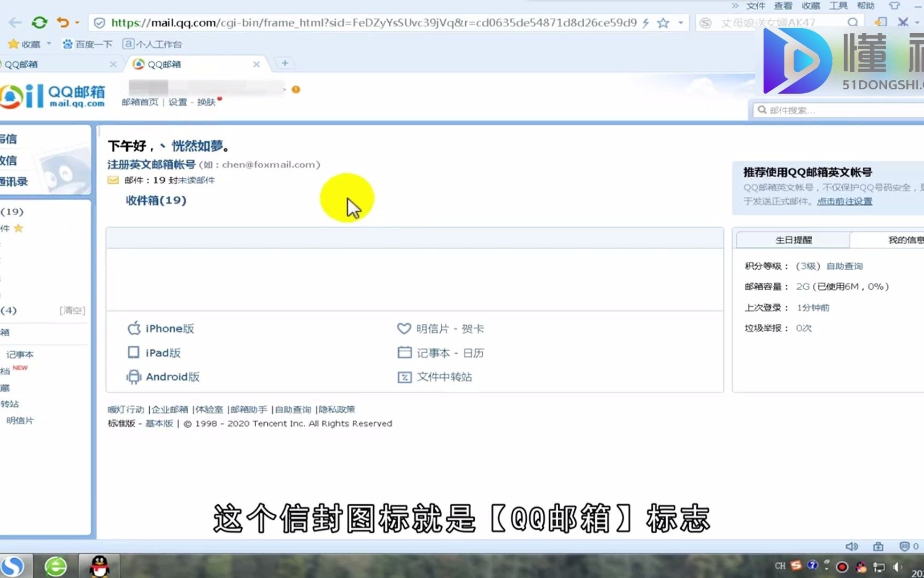Open 记事本 - 日历
This screenshot has height=578, width=924.
pyautogui.click(x=441, y=353)
